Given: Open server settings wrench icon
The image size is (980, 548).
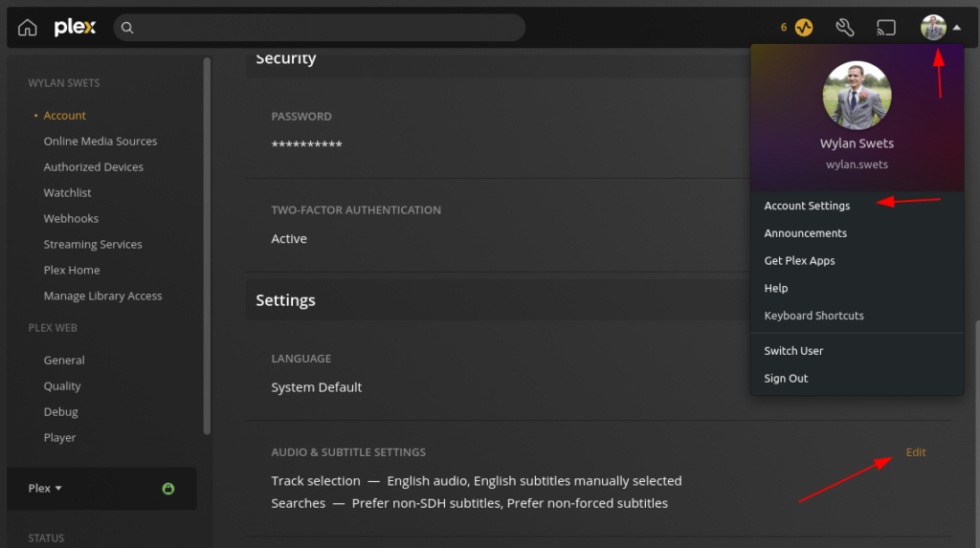Looking at the screenshot, I should click(844, 28).
